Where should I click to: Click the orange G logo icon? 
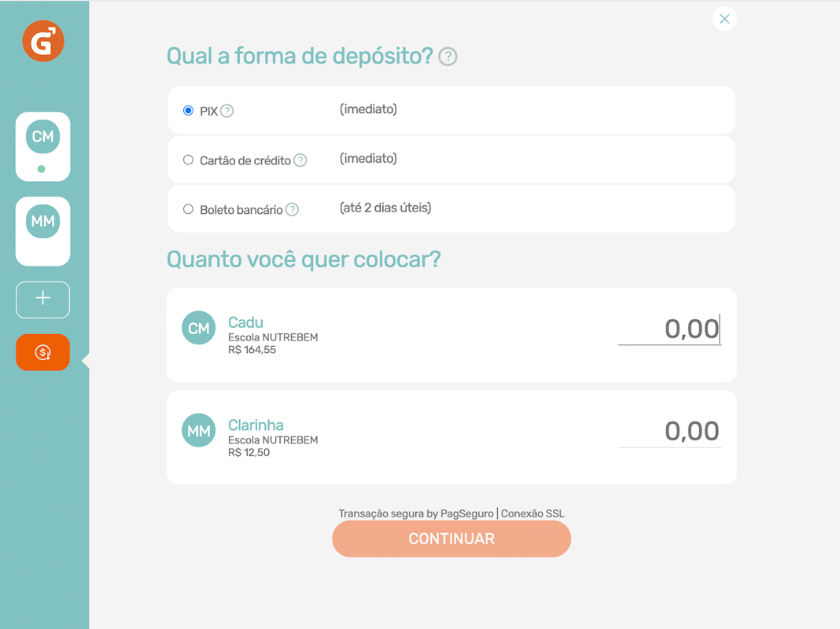43,41
